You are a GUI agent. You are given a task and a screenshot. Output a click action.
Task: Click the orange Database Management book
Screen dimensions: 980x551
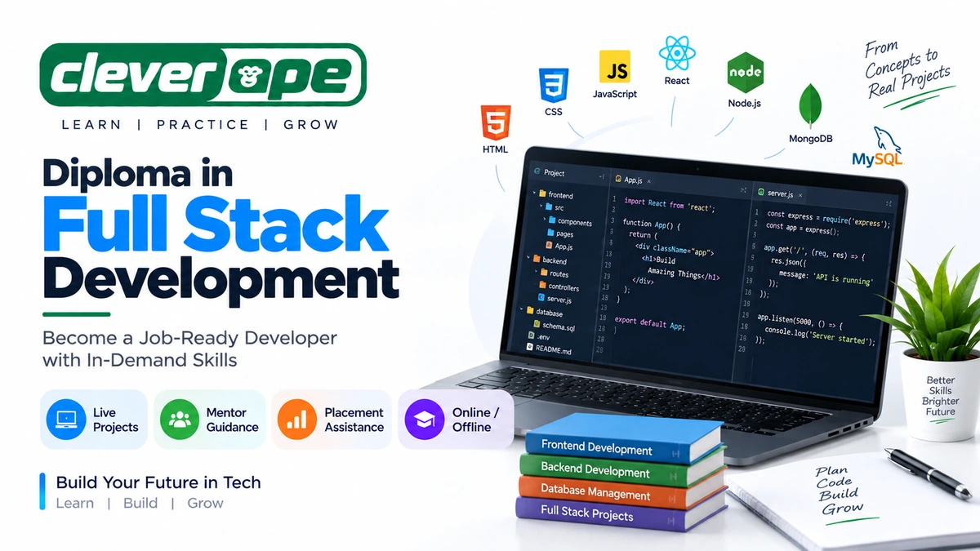point(621,491)
